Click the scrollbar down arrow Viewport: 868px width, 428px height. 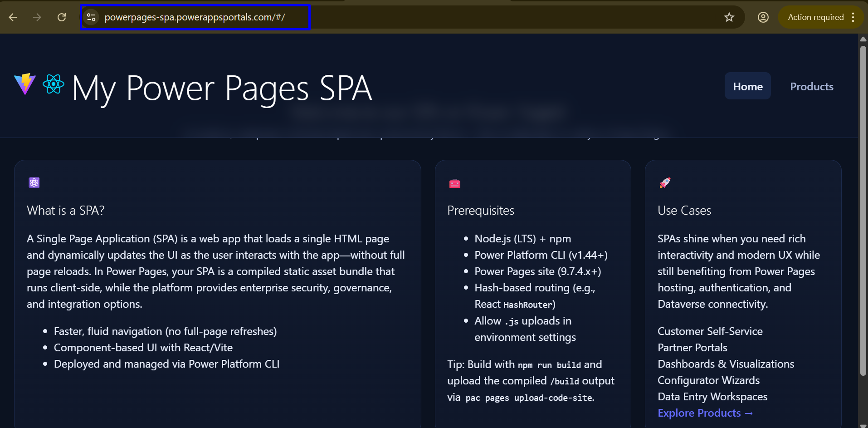tap(863, 425)
